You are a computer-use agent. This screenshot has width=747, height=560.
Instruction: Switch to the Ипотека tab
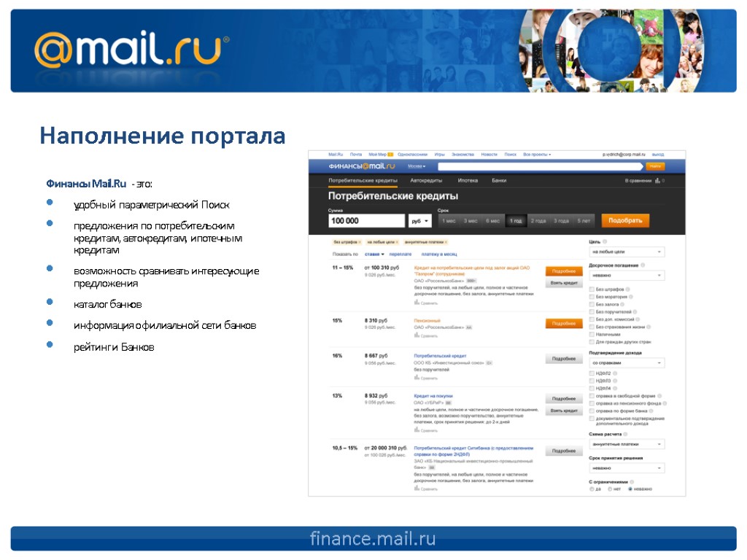click(x=468, y=181)
